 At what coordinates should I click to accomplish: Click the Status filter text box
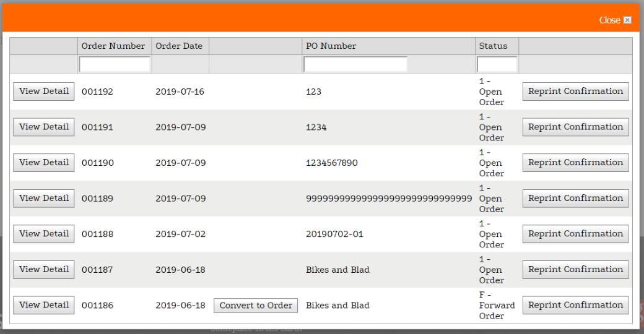pos(497,64)
